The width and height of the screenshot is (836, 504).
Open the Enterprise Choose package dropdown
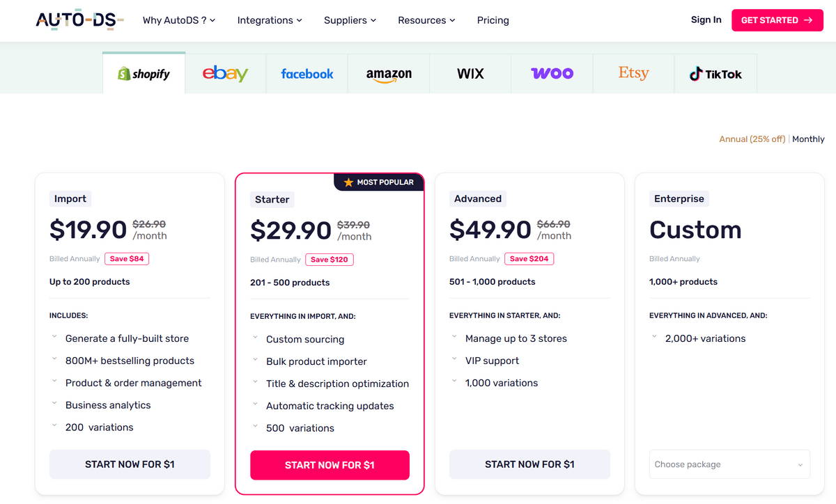729,464
